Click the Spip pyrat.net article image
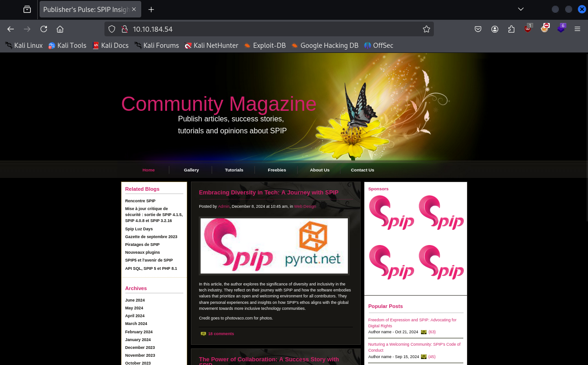Image resolution: width=588 pixels, height=365 pixels. click(x=274, y=246)
